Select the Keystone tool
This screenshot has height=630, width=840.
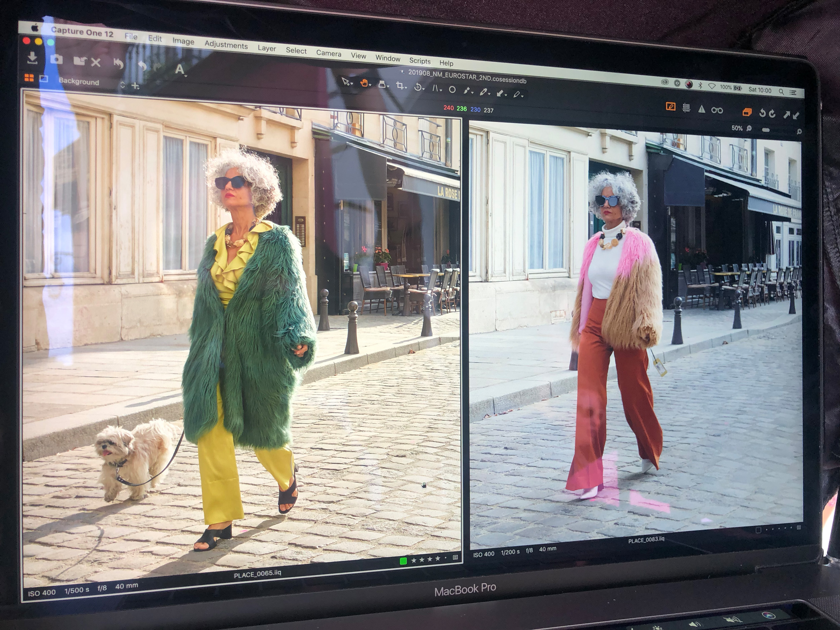pyautogui.click(x=435, y=88)
